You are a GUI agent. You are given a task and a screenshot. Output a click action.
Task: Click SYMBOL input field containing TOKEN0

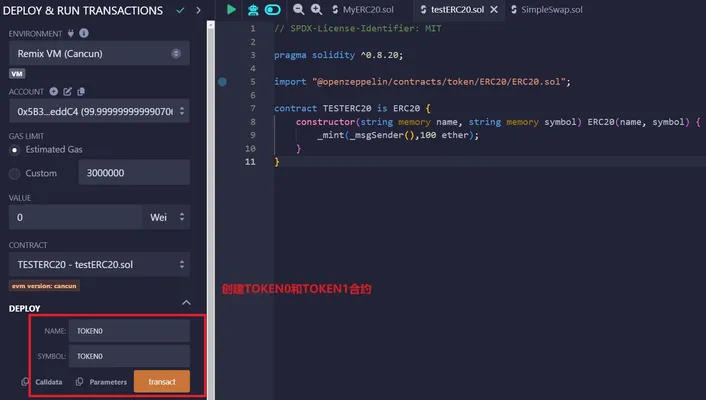coord(129,356)
